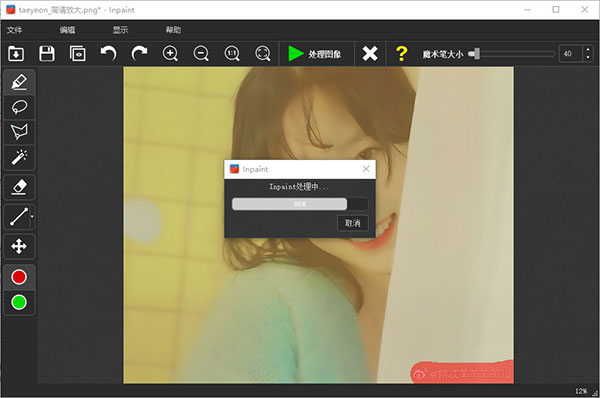600x398 pixels.
Task: Decrease marker size with the down arrow
Action: 588,58
